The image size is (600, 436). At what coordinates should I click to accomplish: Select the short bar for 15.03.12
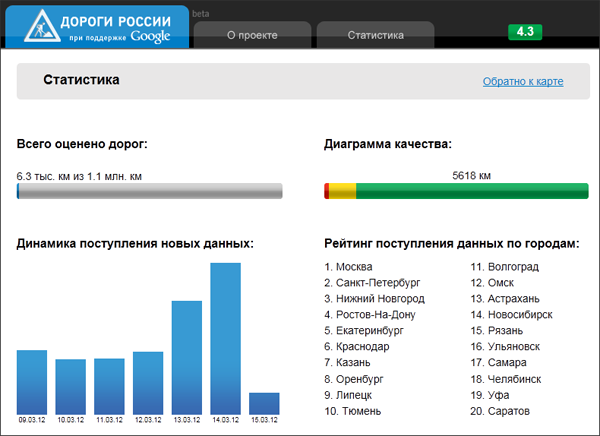[x=264, y=403]
